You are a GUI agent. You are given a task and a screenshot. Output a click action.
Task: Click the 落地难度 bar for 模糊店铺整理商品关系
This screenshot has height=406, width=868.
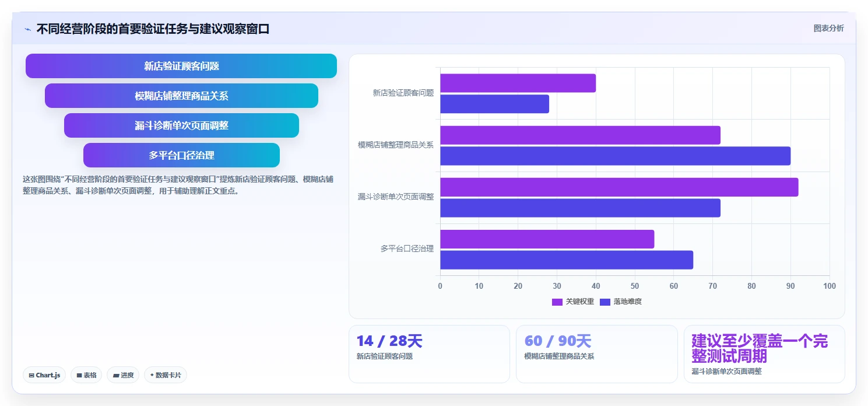coord(615,156)
